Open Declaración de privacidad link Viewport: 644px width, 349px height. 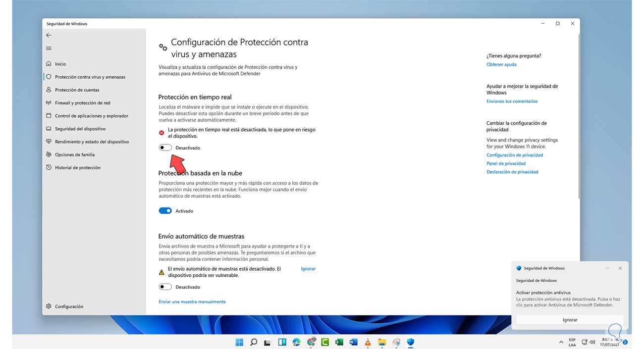(x=512, y=172)
